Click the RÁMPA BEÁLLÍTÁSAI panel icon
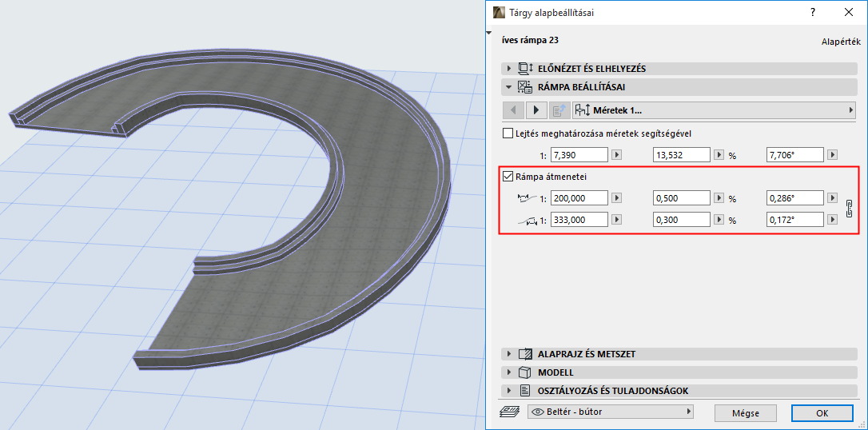This screenshot has height=430, width=868. [525, 87]
